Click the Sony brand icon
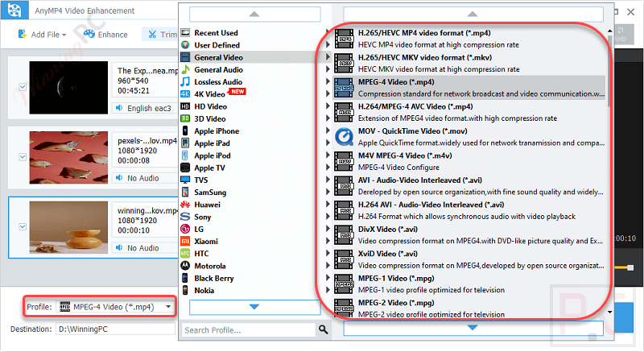The width and height of the screenshot is (644, 352). pyautogui.click(x=185, y=217)
